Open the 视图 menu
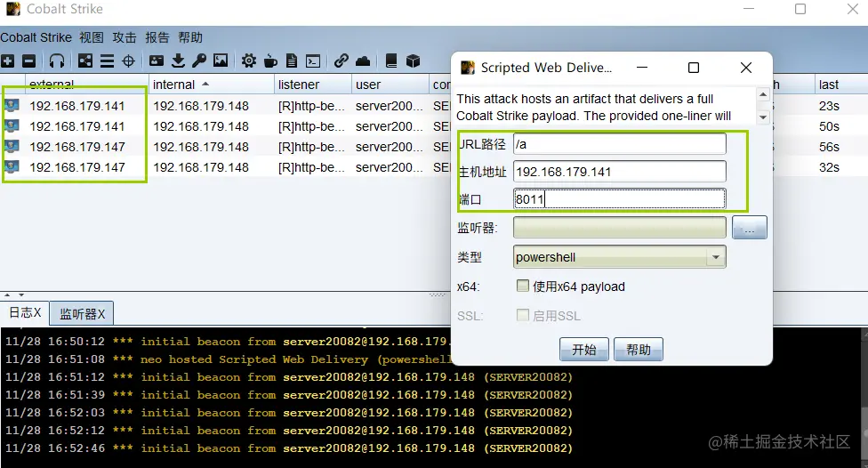Viewport: 868px width, 468px height. tap(92, 37)
